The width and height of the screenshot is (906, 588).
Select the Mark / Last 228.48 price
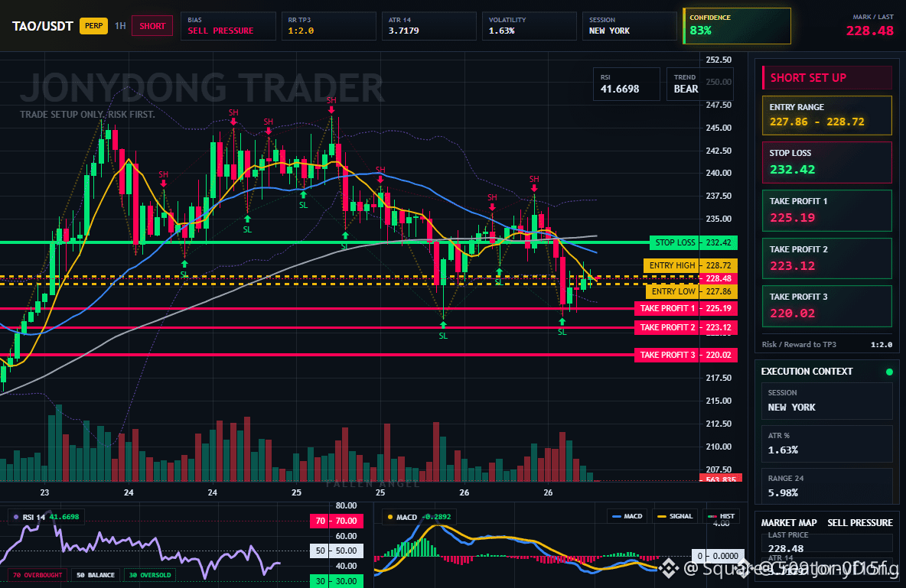coord(869,31)
